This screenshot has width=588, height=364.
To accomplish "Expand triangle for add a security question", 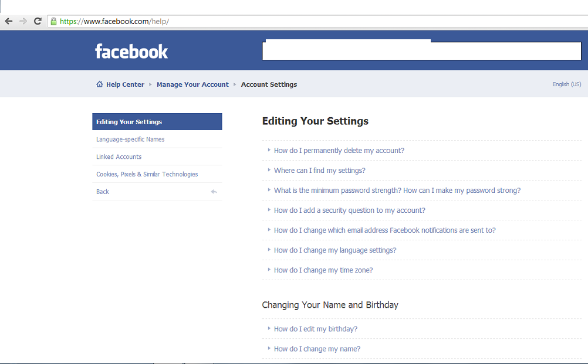I will point(269,210).
